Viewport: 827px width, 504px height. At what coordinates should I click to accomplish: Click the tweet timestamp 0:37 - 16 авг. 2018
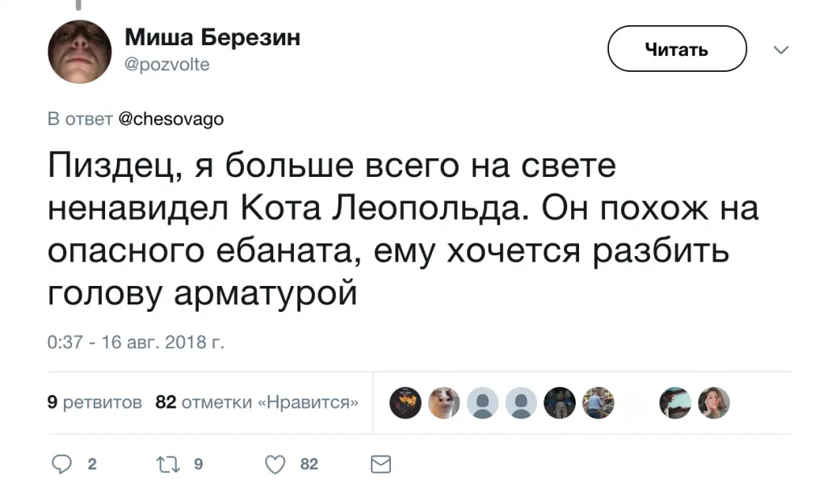[136, 342]
